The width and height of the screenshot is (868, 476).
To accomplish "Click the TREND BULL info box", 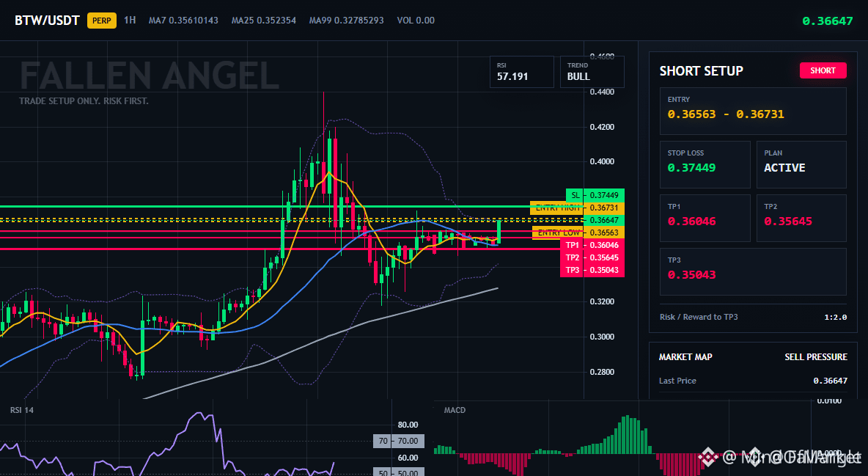I will click(592, 72).
